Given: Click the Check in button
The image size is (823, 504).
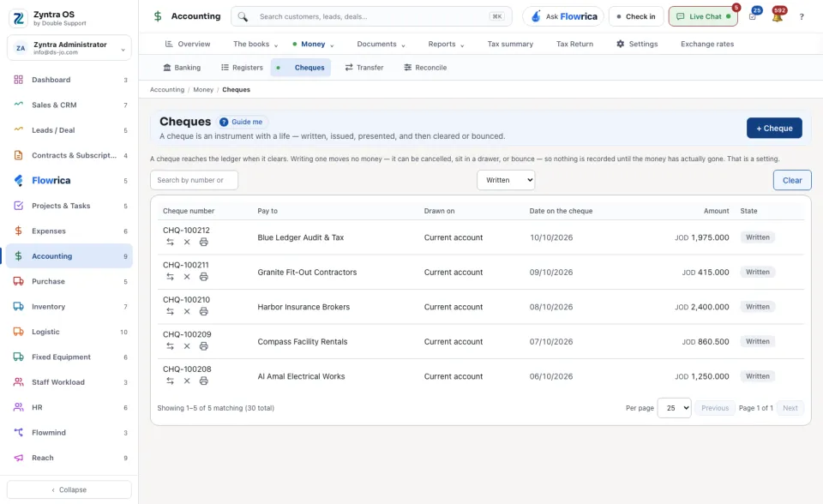Looking at the screenshot, I should click(x=636, y=16).
